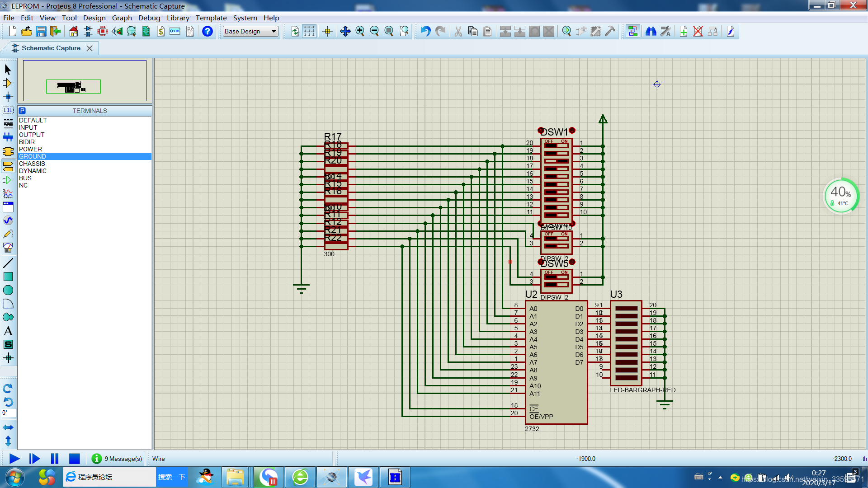Select the Selection Mode arrow tool

pos(8,70)
